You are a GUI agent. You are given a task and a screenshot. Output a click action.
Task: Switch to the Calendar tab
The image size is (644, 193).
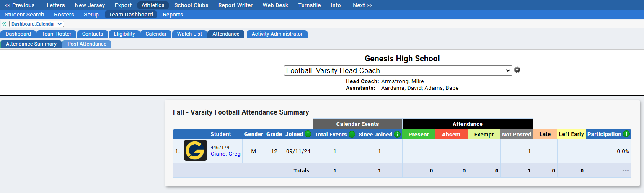point(156,34)
